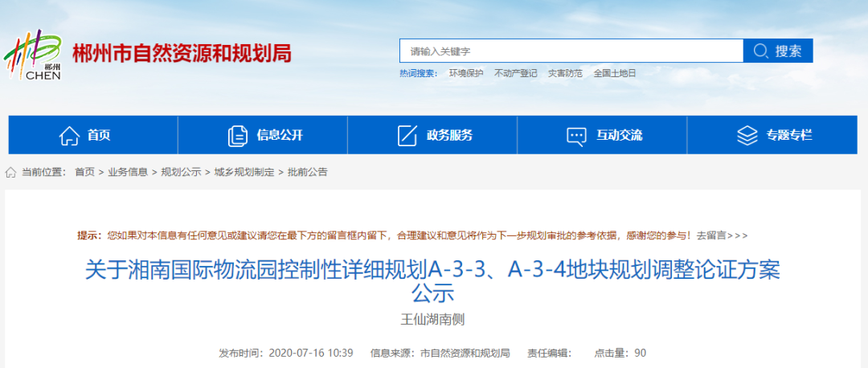868x368 pixels.
Task: Select hot search term 不动产登记
Action: (x=516, y=73)
